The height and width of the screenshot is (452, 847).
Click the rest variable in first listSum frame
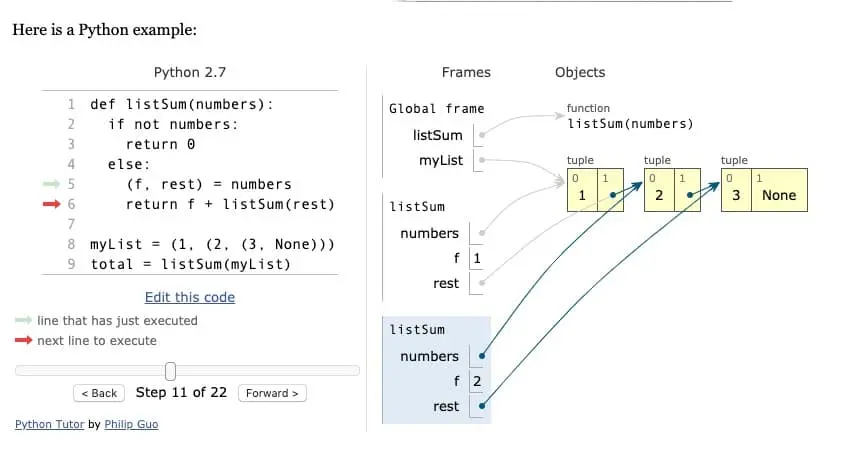tap(446, 284)
